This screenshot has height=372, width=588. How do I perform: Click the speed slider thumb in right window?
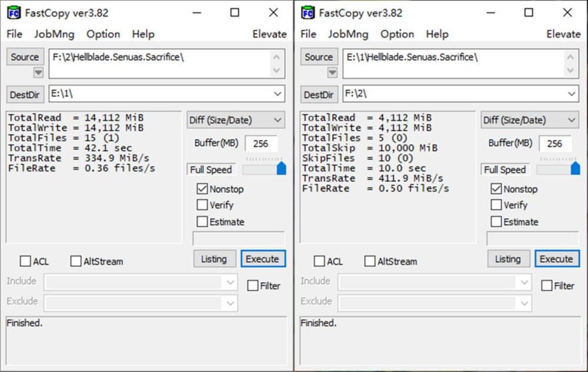(575, 168)
